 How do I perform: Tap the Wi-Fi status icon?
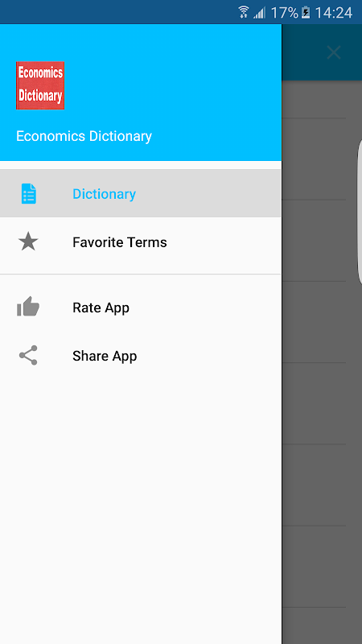click(x=244, y=12)
